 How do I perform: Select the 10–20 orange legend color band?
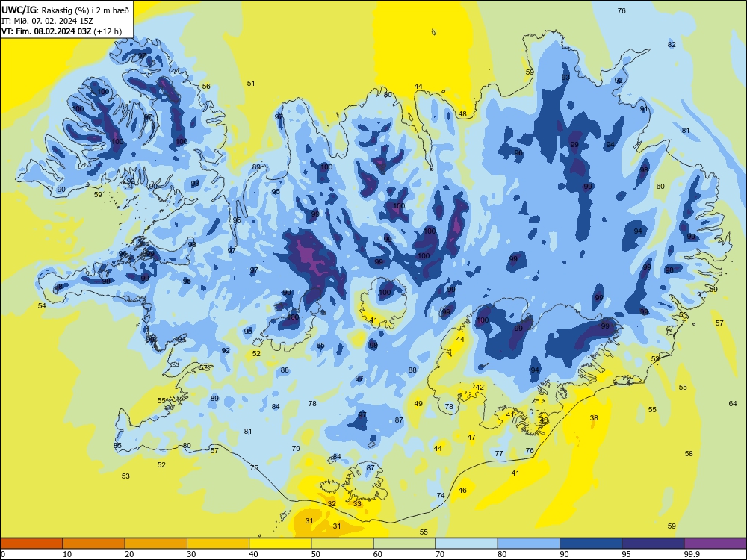pos(94,544)
